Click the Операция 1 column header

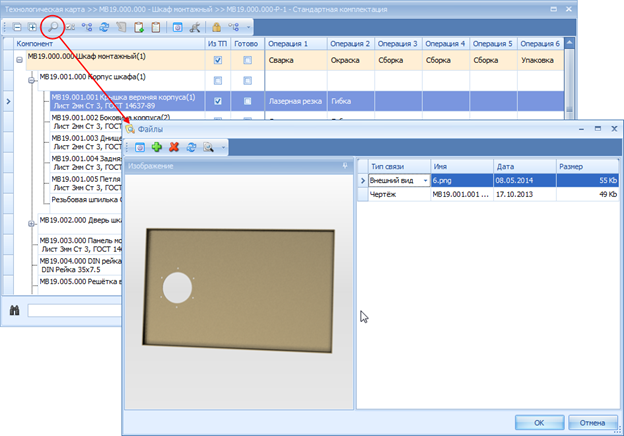[292, 45]
